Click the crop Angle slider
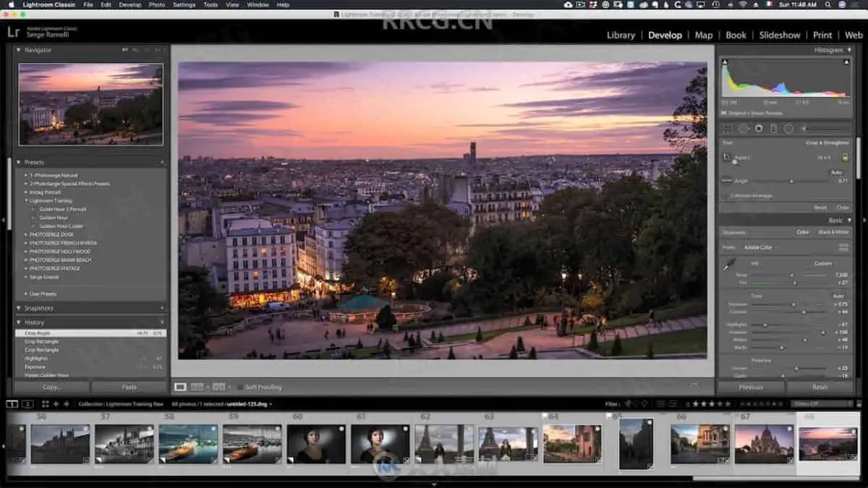This screenshot has height=488, width=868. (791, 181)
